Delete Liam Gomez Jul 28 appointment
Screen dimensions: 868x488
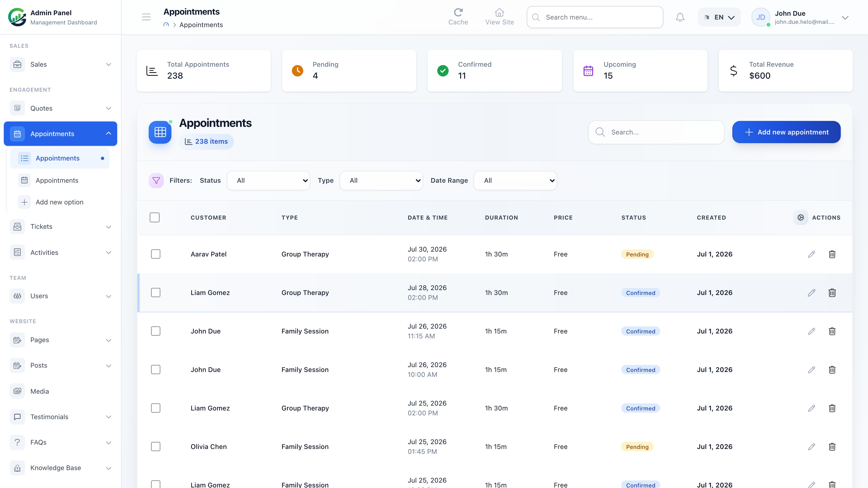(x=832, y=293)
